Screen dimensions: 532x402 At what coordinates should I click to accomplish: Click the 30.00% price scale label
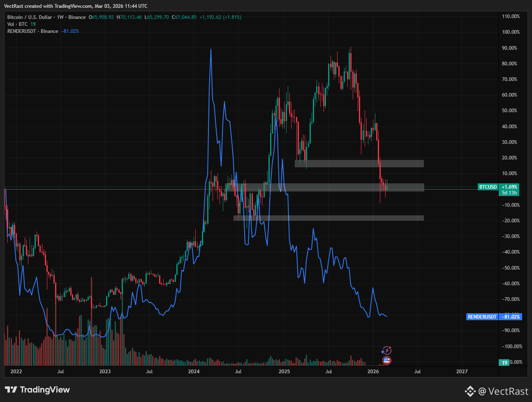pos(509,142)
